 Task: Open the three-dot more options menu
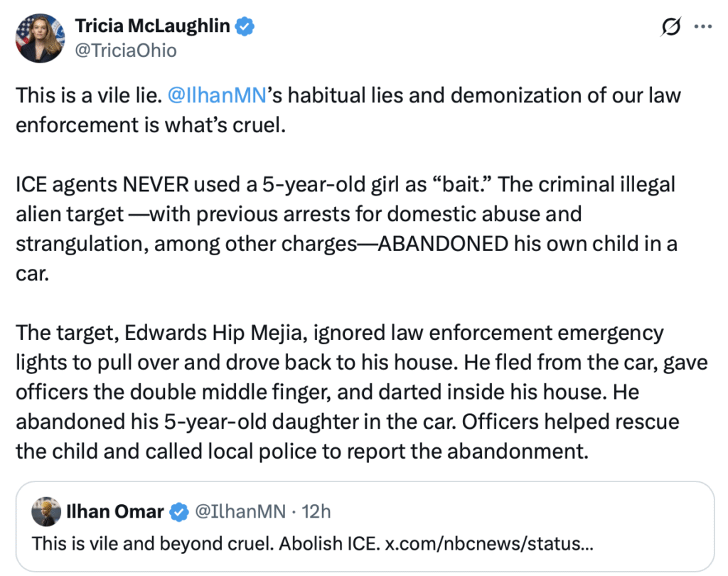tap(702, 28)
